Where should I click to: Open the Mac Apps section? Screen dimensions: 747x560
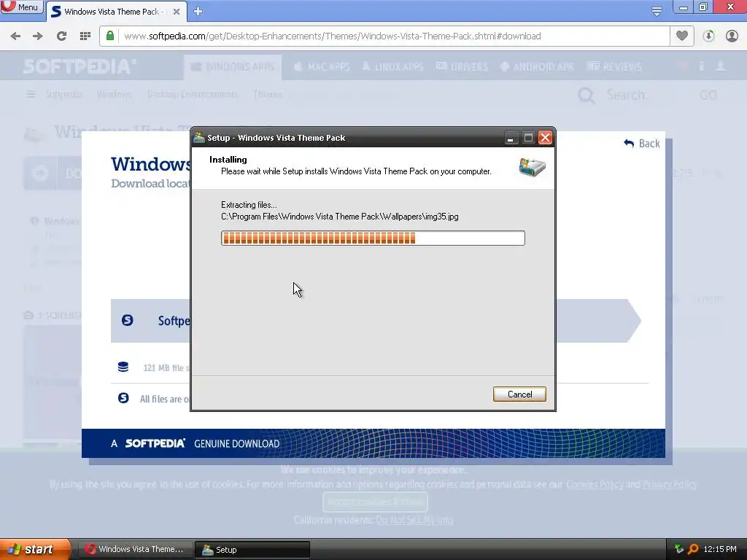[x=322, y=66]
